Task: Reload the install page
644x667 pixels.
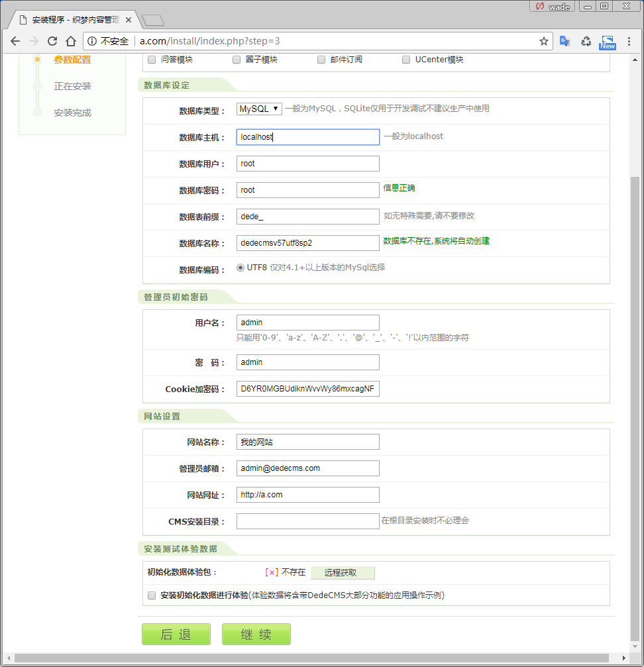Action: click(x=52, y=41)
